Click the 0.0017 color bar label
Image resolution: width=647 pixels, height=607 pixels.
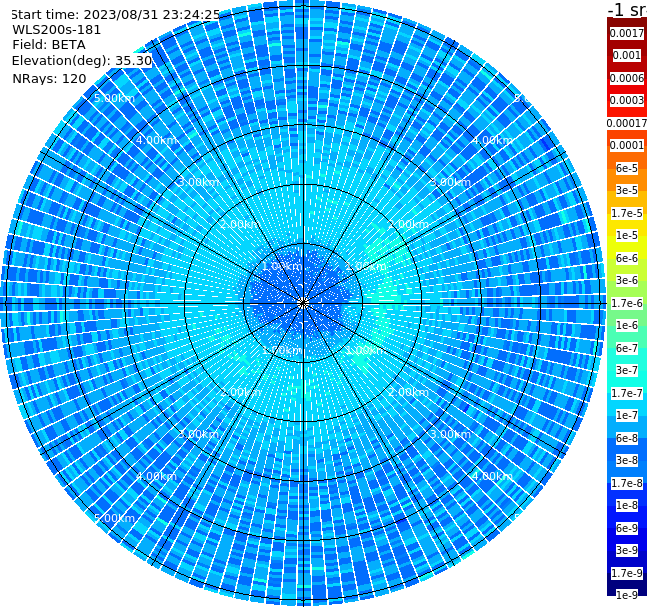[x=627, y=33]
